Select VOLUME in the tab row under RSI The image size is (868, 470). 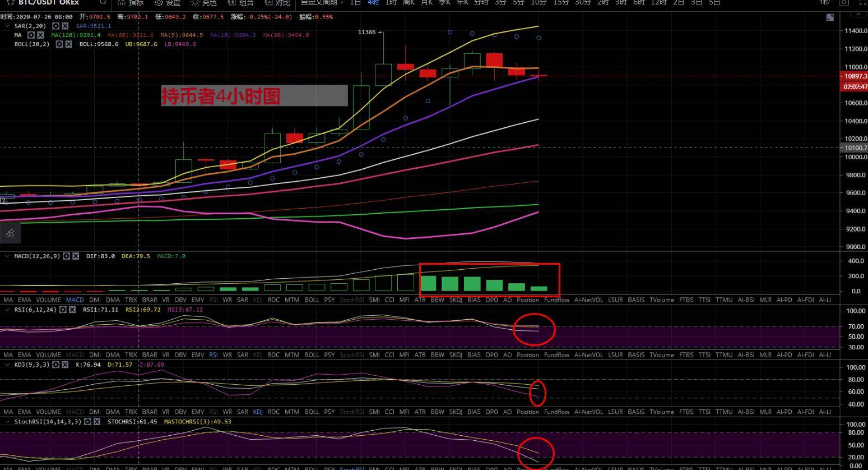point(48,355)
